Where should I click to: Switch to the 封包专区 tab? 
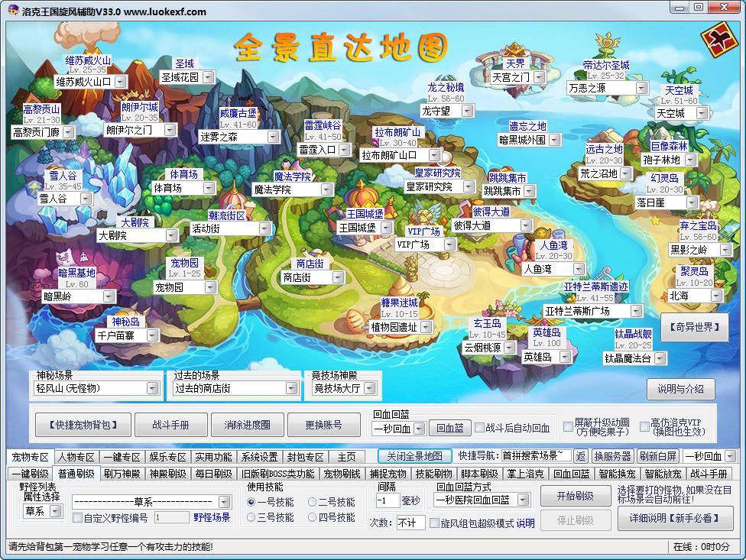305,458
